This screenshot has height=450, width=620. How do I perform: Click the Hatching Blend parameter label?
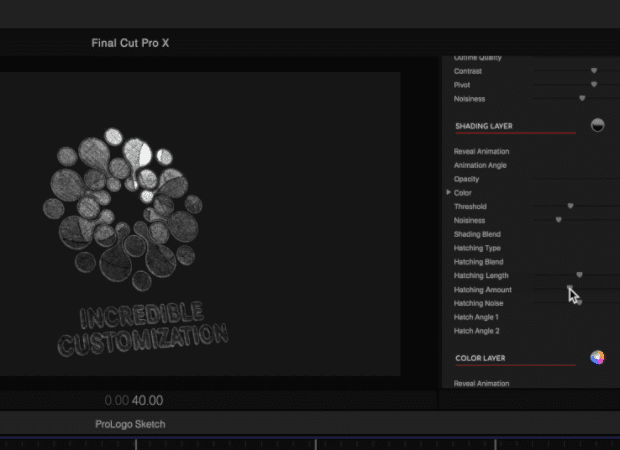pos(478,262)
